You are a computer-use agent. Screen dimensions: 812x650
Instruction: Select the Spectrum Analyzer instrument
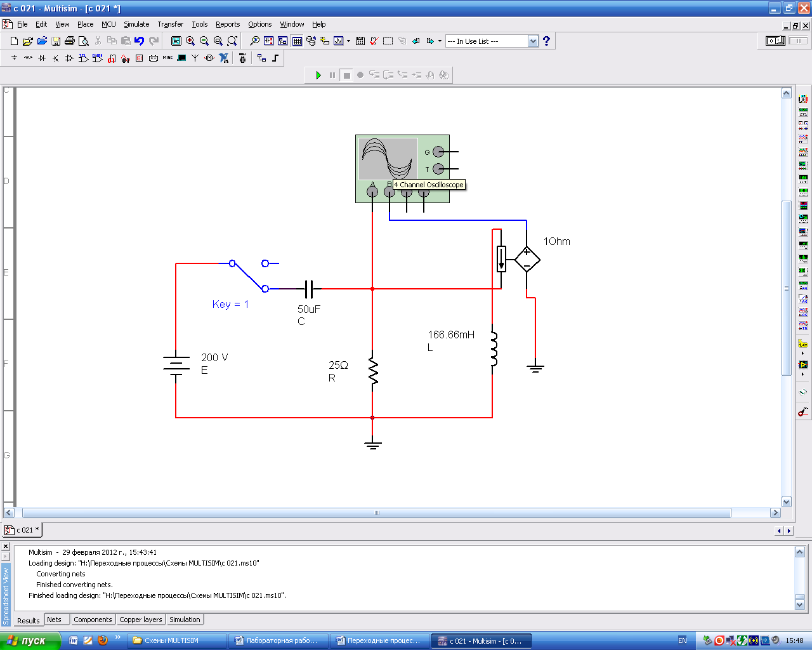803,258
